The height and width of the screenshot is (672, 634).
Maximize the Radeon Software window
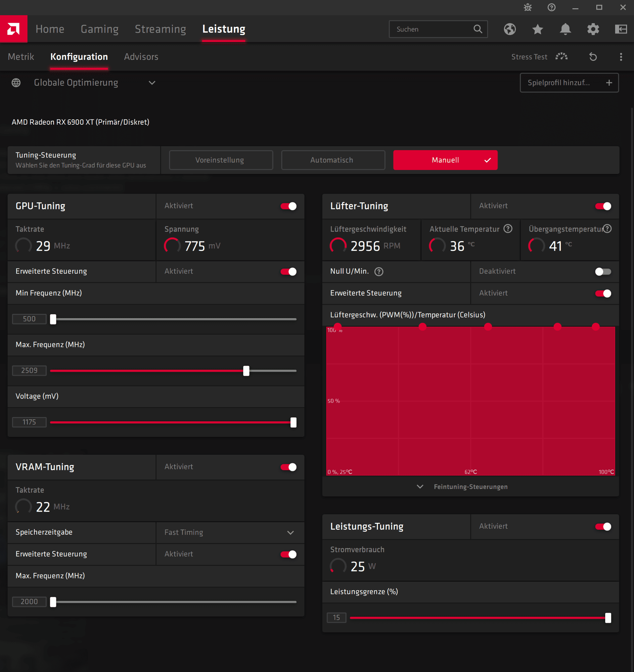(x=599, y=7)
